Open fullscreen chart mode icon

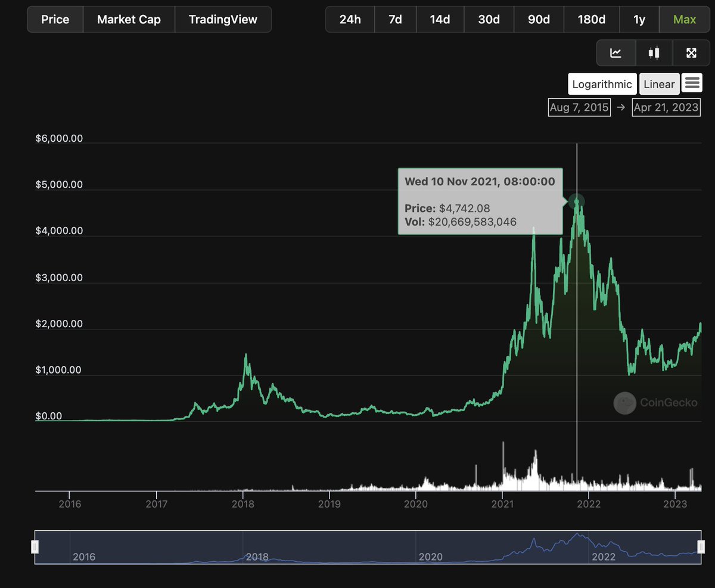point(691,53)
